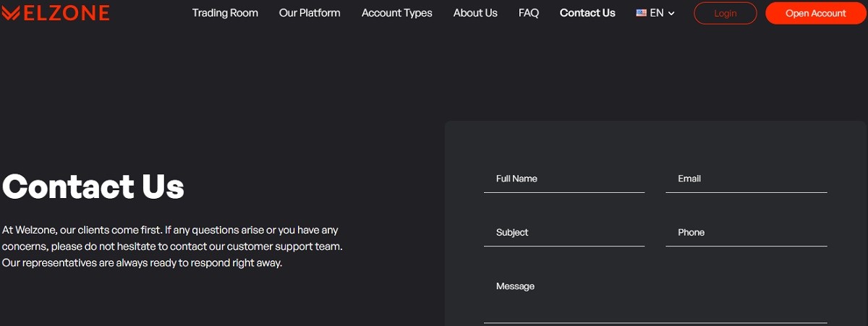Focus the Message text area
Screen dimensions: 868x326
(x=655, y=298)
